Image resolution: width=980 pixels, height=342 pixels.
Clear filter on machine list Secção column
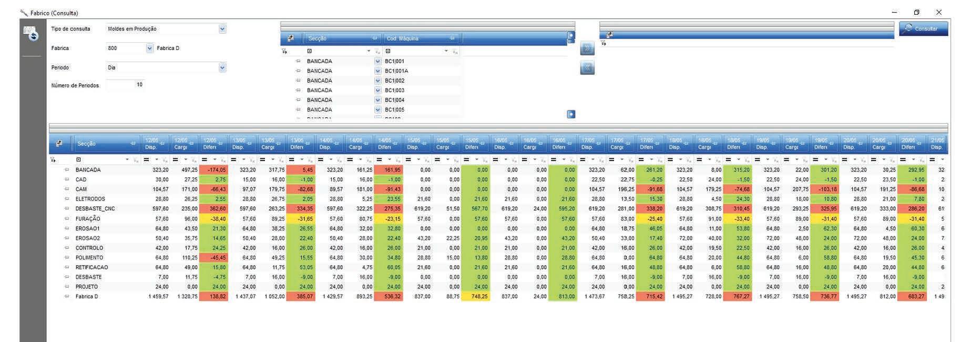coord(377,52)
